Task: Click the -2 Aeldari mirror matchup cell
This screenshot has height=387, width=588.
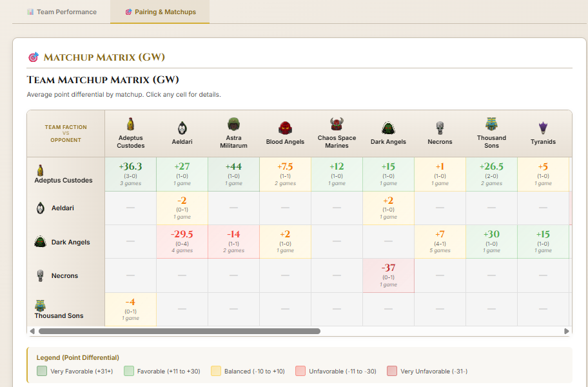Action: click(x=182, y=208)
